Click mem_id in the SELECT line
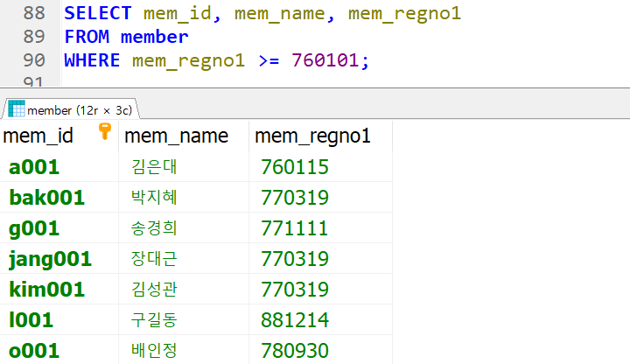630x364 pixels. (x=177, y=13)
